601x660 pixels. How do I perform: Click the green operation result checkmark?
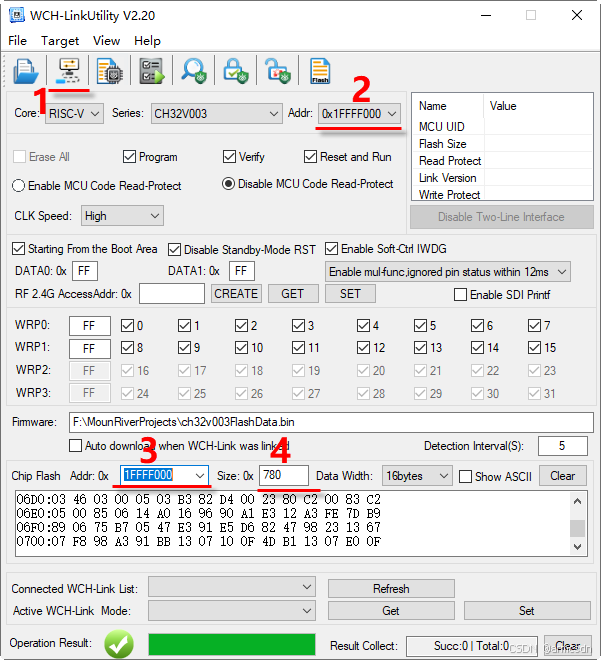119,644
